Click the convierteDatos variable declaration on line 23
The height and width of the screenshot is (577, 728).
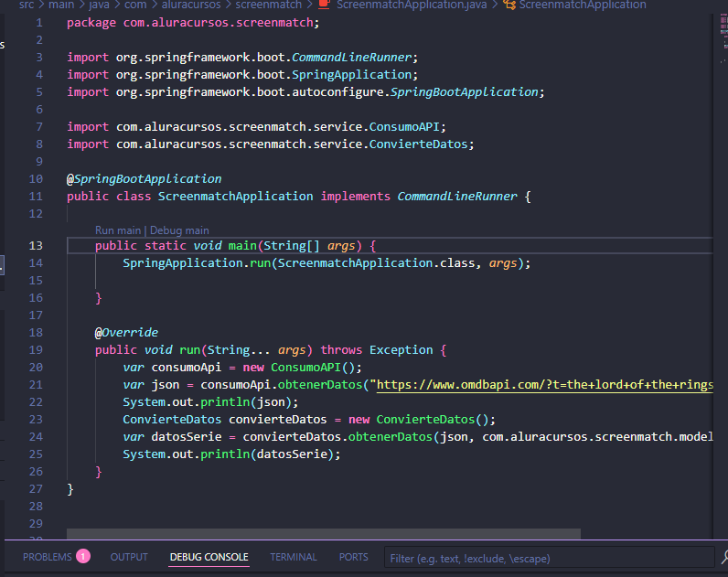pos(278,420)
